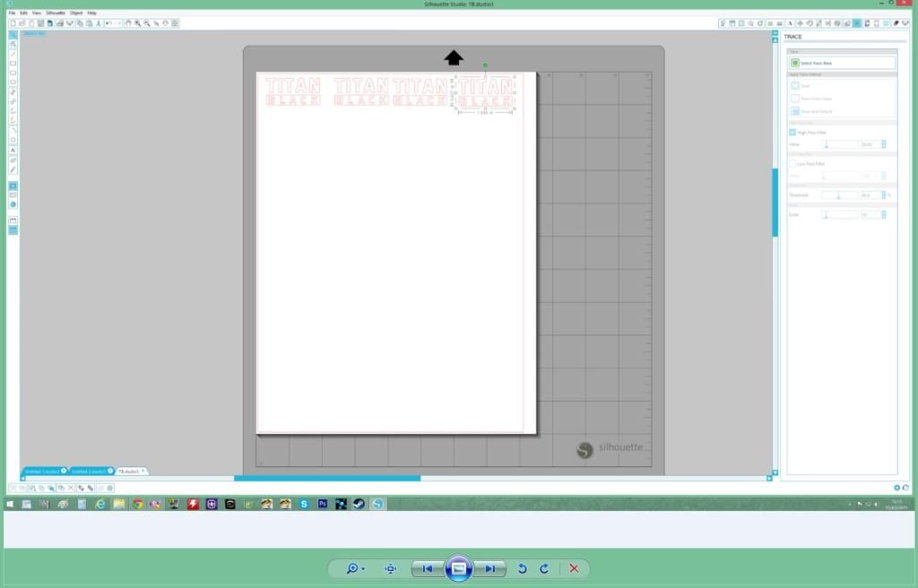The height and width of the screenshot is (588, 918).
Task: Select the TB.studio3 document tab
Action: coord(129,471)
